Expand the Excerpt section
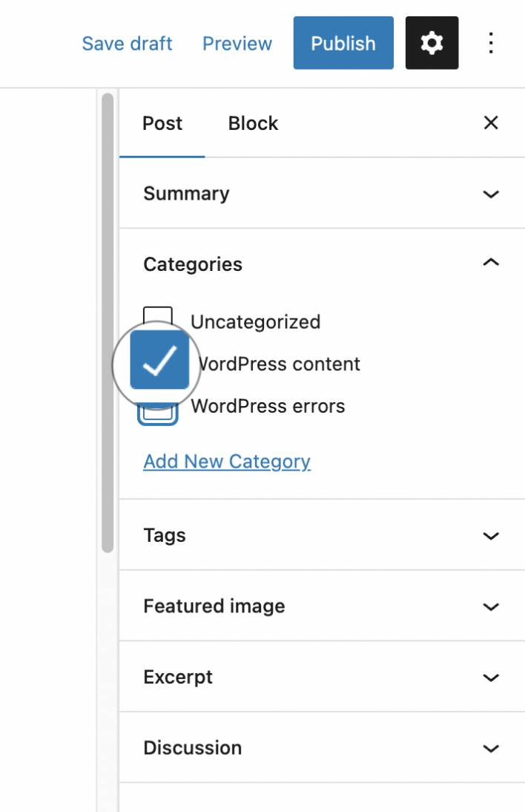The width and height of the screenshot is (525, 812). click(x=322, y=677)
